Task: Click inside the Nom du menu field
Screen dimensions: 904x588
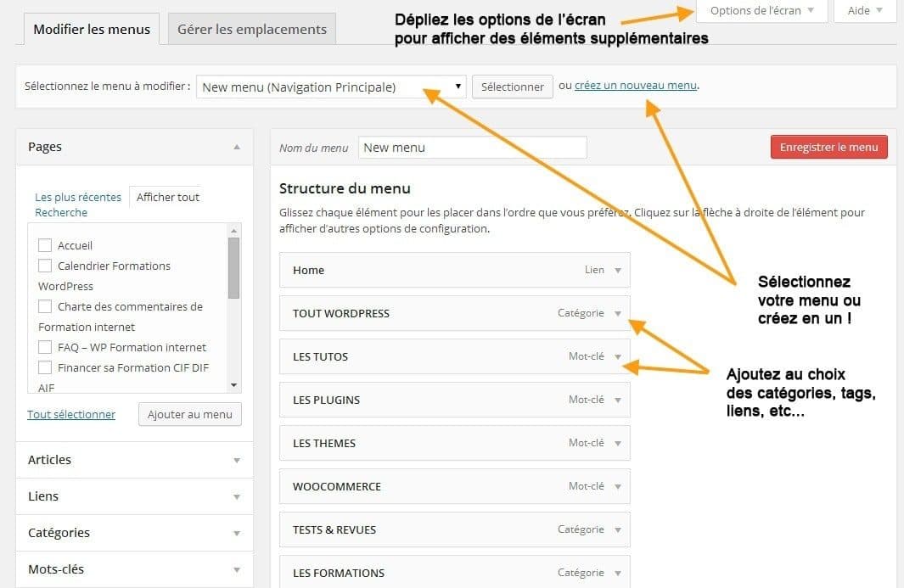Action: tap(472, 147)
